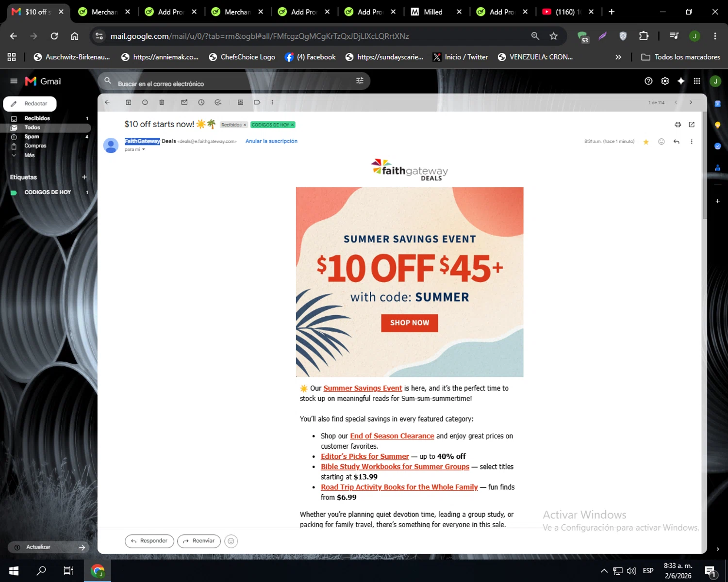This screenshot has height=582, width=728.
Task: Open Contacts in side panel
Action: tap(717, 167)
